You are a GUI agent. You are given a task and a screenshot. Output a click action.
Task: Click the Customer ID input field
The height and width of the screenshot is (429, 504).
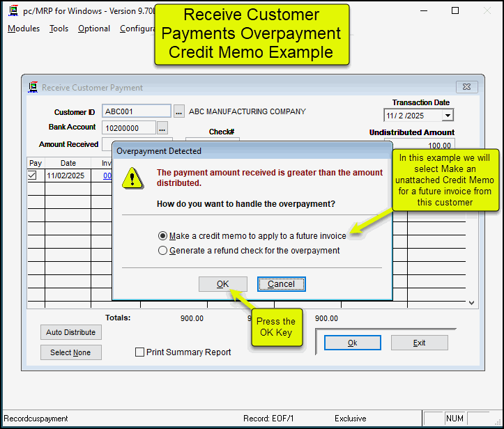pyautogui.click(x=136, y=111)
